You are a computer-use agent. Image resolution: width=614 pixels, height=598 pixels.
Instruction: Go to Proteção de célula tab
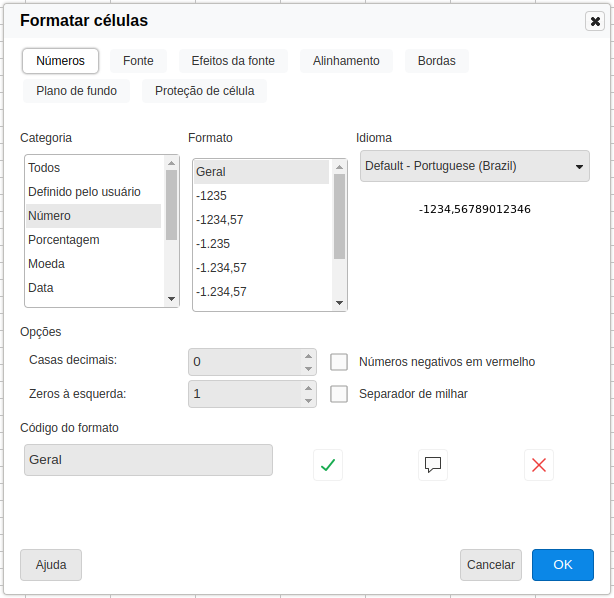pos(204,91)
